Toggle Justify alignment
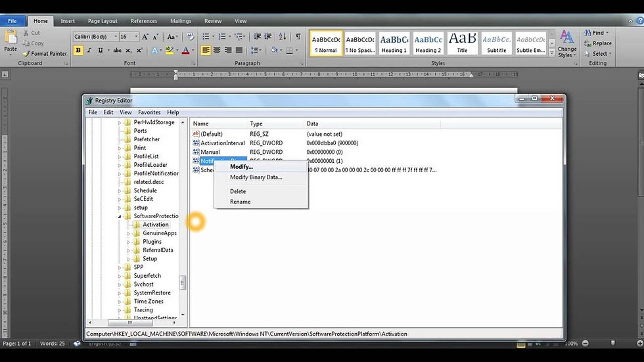Screen dimensions: 644x362 (x=239, y=50)
